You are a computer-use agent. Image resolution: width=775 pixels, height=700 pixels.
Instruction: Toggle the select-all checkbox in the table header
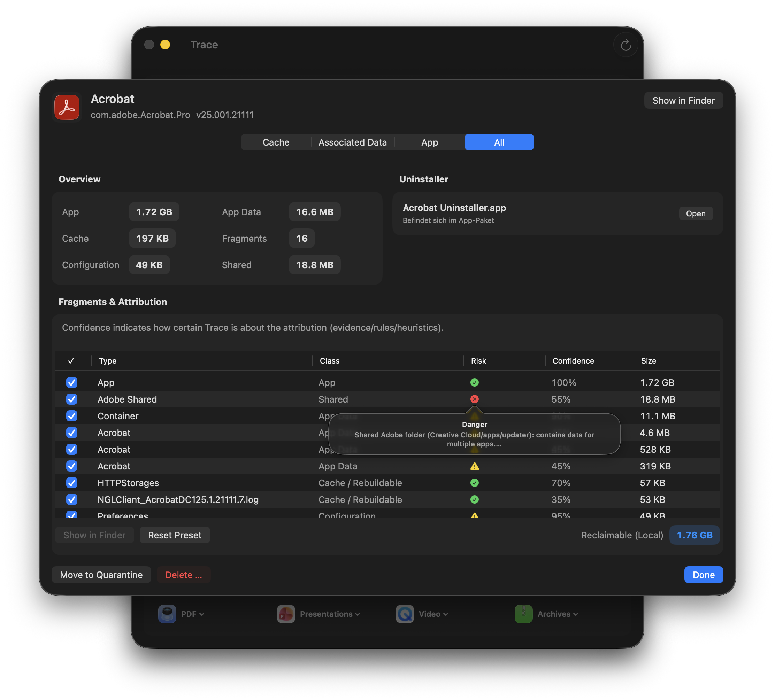[x=71, y=361]
